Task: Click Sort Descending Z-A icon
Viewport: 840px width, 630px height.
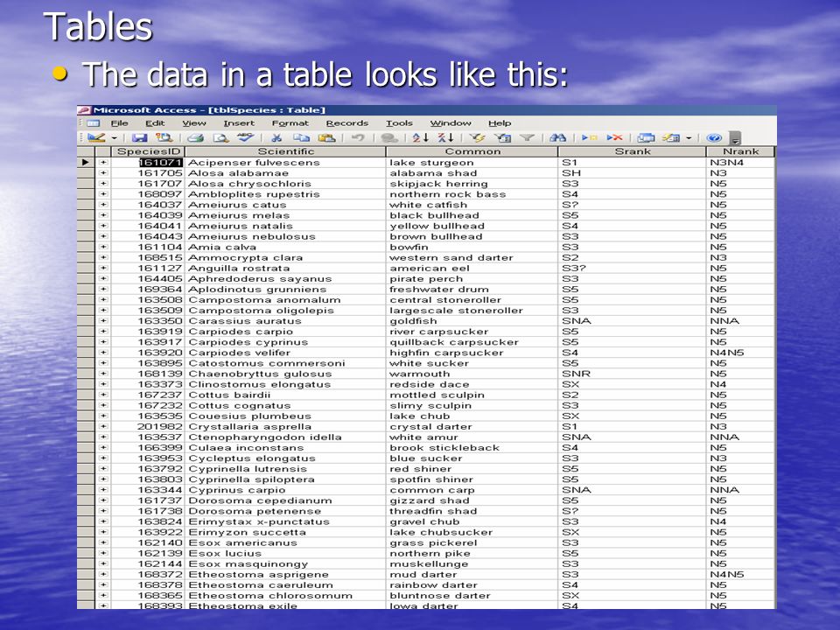Action: [x=445, y=137]
